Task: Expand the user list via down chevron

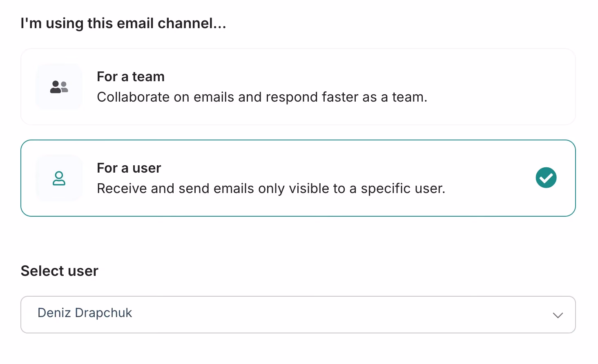Action: point(558,315)
